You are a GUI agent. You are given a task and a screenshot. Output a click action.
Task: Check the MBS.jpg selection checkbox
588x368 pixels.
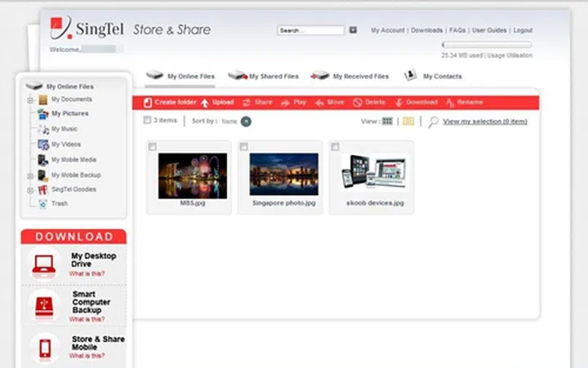pyautogui.click(x=153, y=146)
